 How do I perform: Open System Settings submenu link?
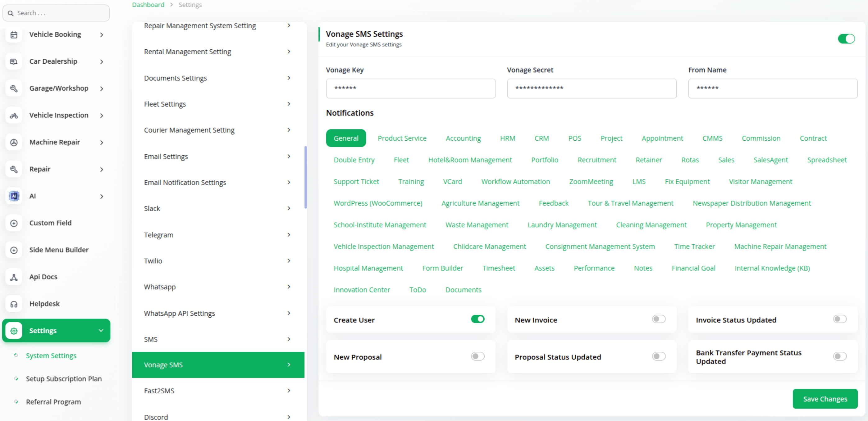pyautogui.click(x=51, y=356)
